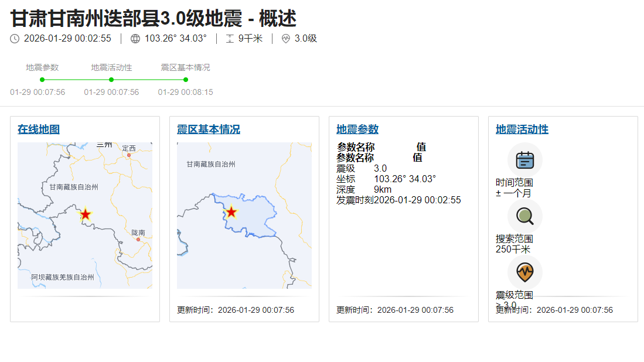The width and height of the screenshot is (644, 362).
Task: Open the 地震参数 card title link
Action: click(x=357, y=129)
